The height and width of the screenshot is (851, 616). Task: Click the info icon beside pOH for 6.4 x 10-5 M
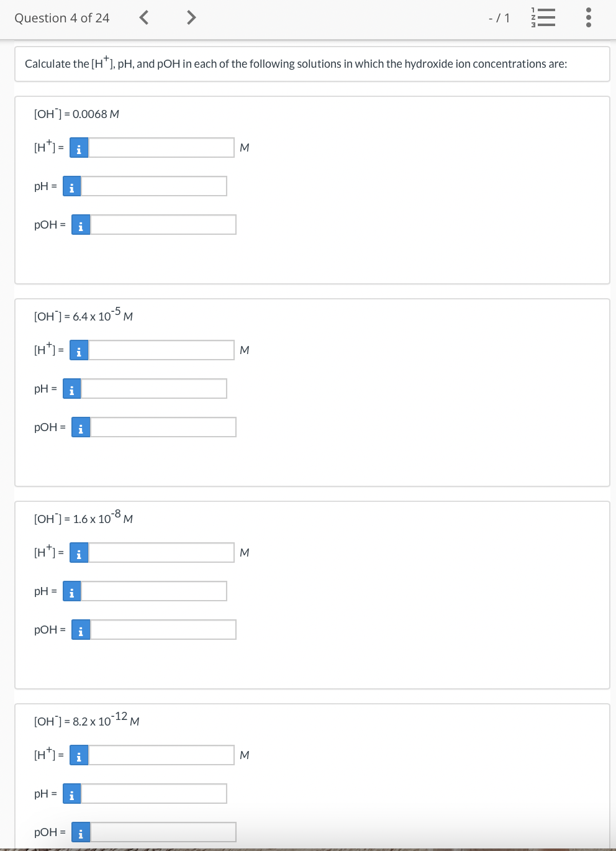pyautogui.click(x=80, y=427)
